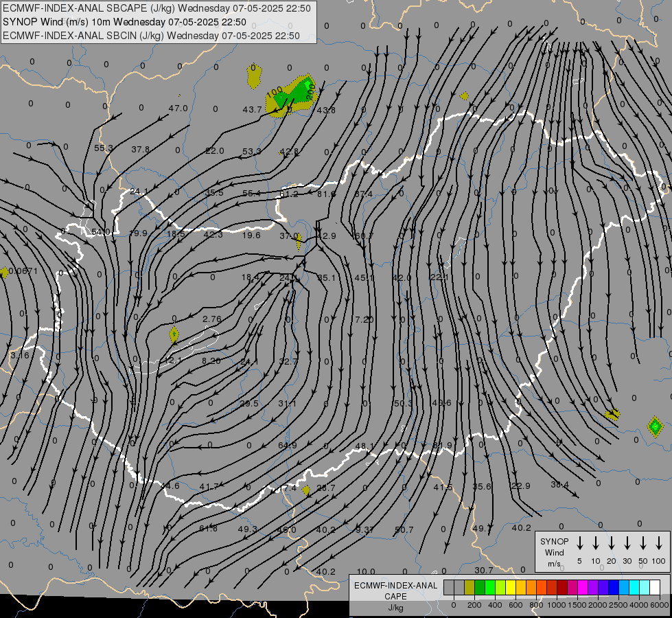
Task: Click the olive diamond near value 2.76
Action: 174,334
